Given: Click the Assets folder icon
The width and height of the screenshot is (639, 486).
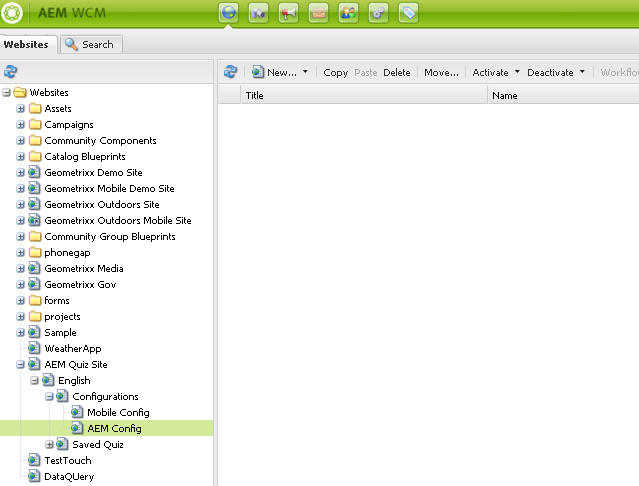Looking at the screenshot, I should pyautogui.click(x=35, y=108).
